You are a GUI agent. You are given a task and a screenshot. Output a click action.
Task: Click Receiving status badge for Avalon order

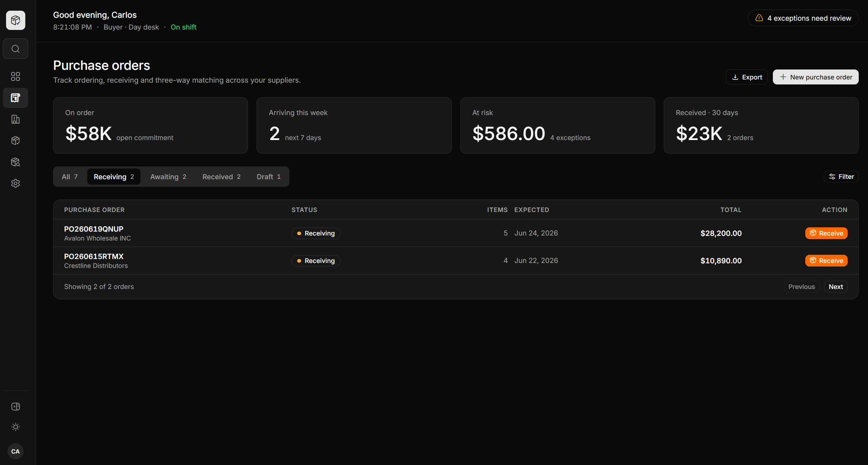tap(316, 233)
